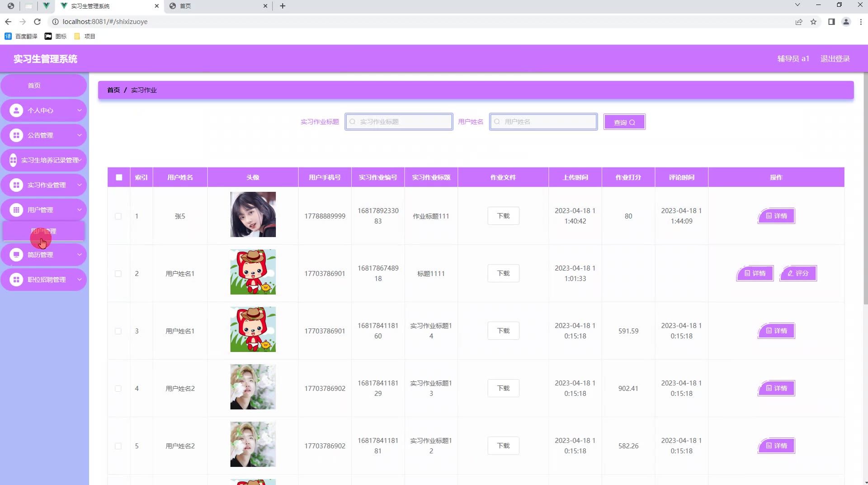The image size is (868, 485).
Task: Click the 查询 search button
Action: coord(624,122)
